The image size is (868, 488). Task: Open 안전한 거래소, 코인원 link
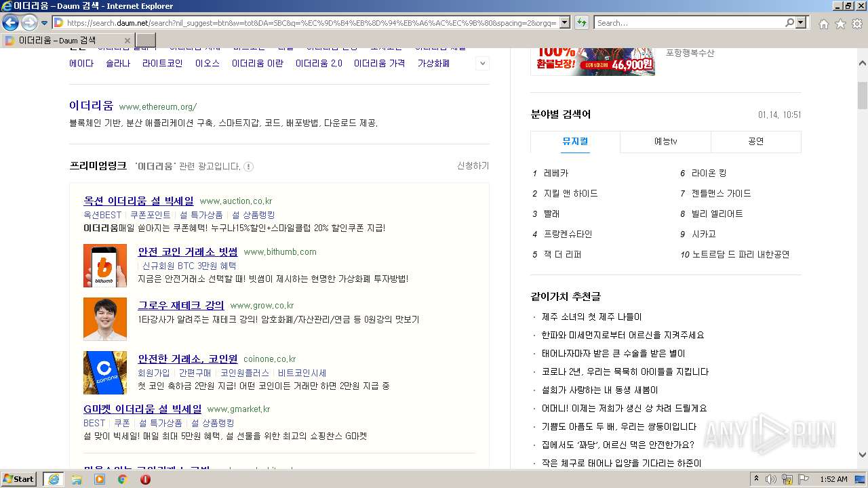[188, 359]
